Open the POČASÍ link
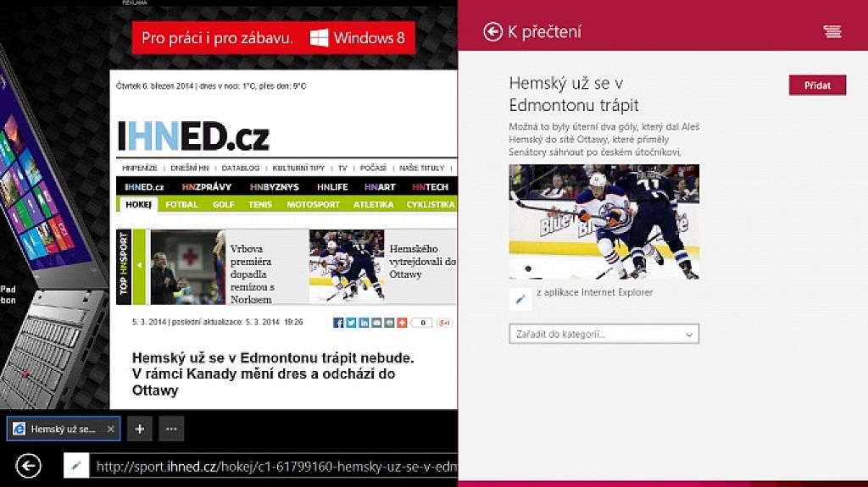Viewport: 868px width, 487px height. (x=373, y=168)
